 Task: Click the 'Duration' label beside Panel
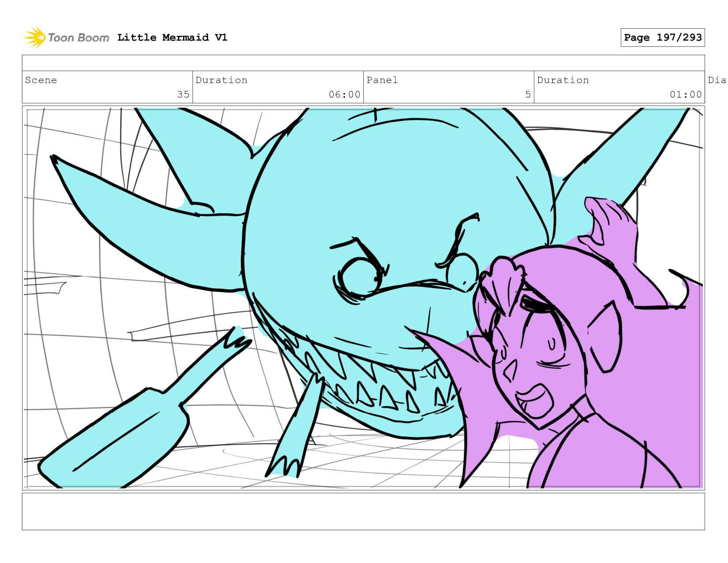(563, 80)
